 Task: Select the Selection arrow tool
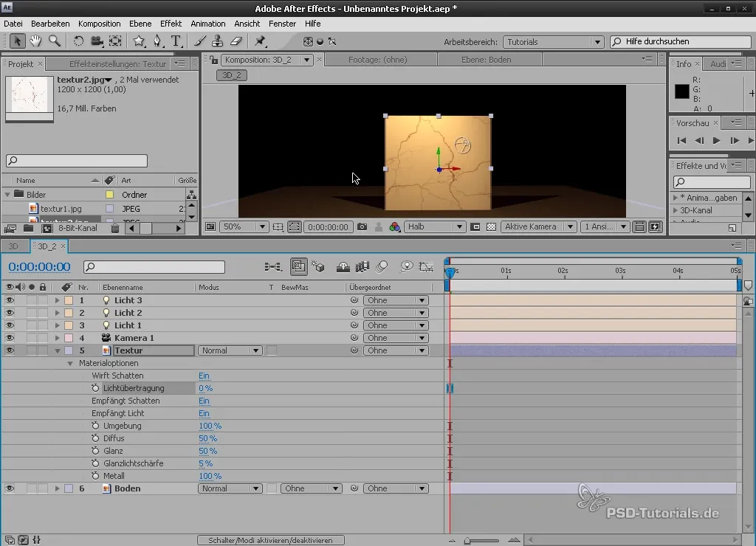(x=18, y=41)
